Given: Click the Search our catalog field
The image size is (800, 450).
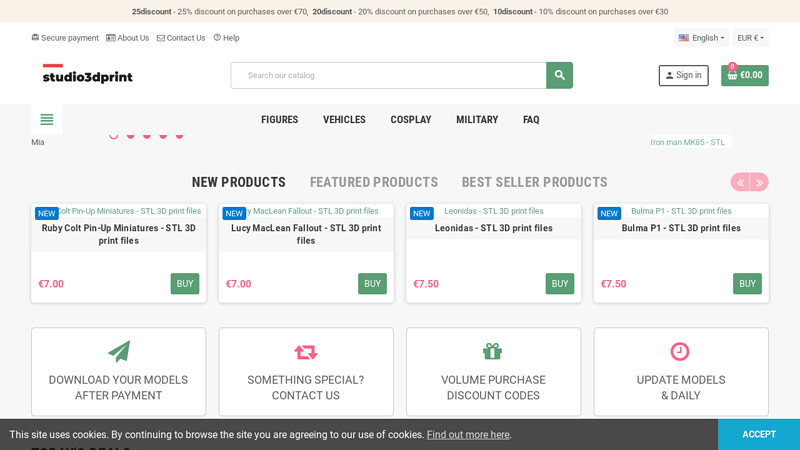Looking at the screenshot, I should 388,75.
